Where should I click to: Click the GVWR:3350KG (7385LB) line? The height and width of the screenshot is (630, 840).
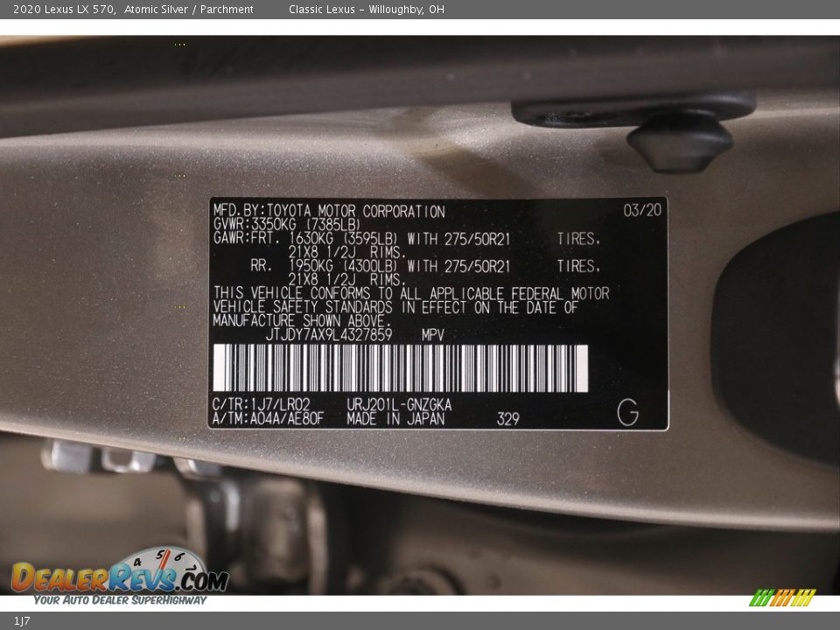(287, 224)
